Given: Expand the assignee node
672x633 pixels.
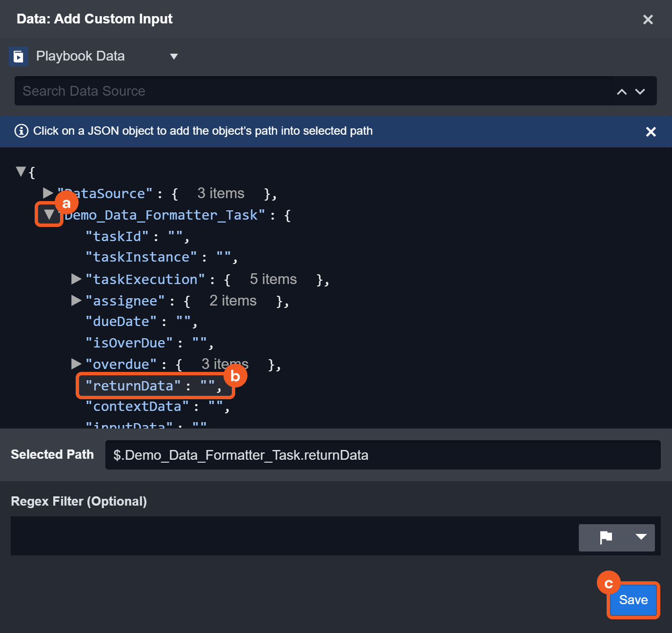Looking at the screenshot, I should pos(76,301).
